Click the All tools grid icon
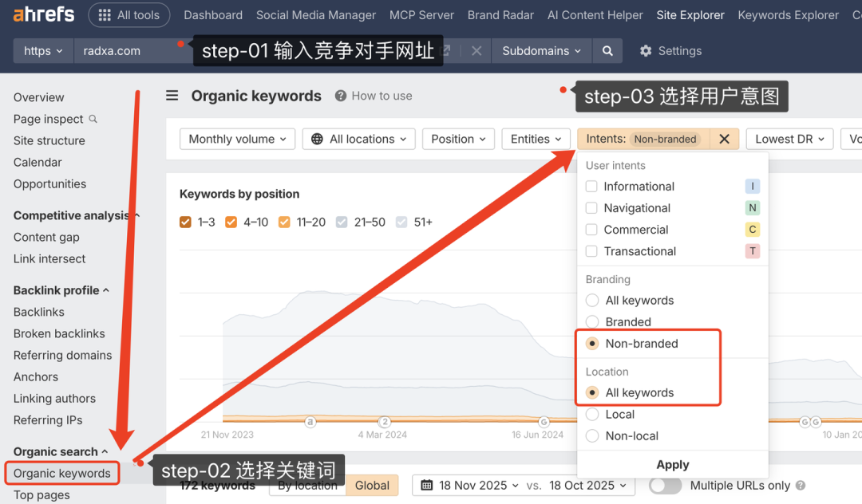Image resolution: width=862 pixels, height=504 pixels. tap(105, 15)
